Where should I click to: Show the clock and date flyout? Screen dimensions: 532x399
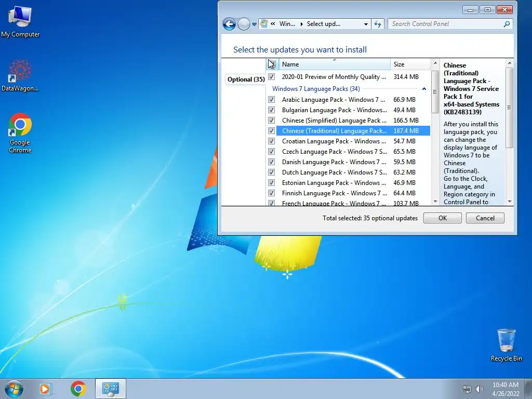506,389
